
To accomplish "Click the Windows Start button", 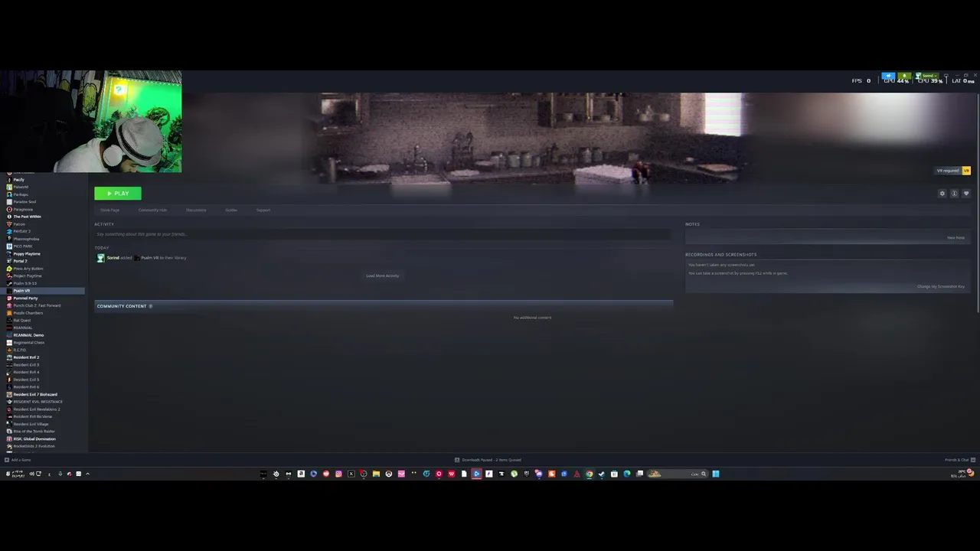I will click(716, 474).
